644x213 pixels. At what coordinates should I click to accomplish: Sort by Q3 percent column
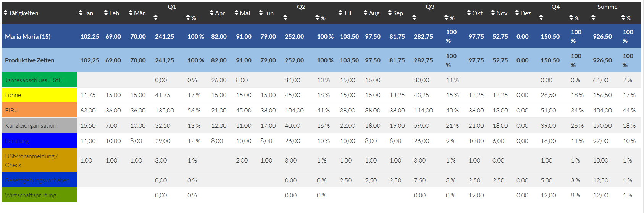tap(449, 18)
